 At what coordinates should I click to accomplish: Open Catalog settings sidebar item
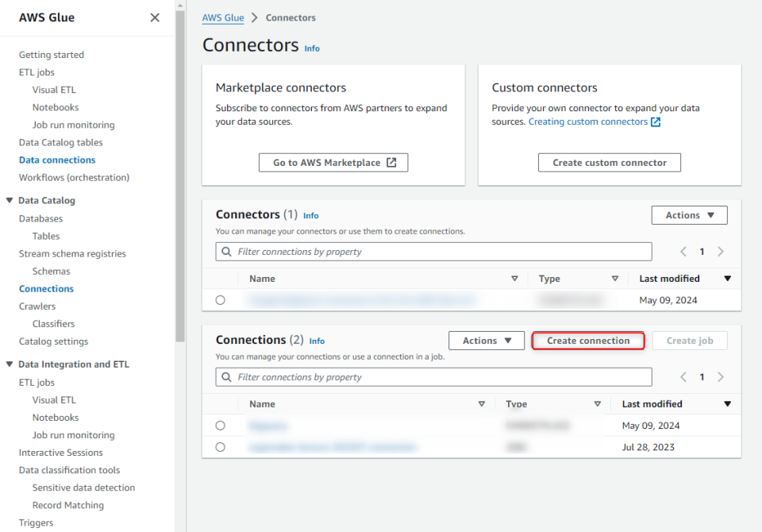coord(53,341)
